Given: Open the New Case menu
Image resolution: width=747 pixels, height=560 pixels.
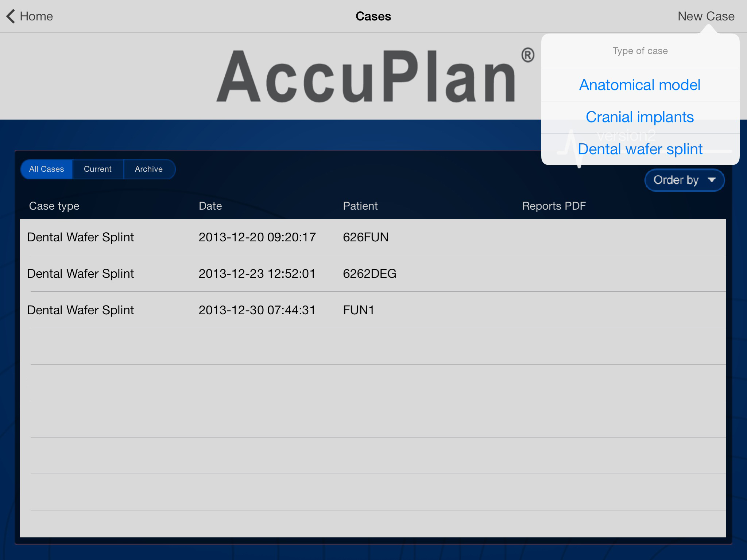Looking at the screenshot, I should click(706, 16).
